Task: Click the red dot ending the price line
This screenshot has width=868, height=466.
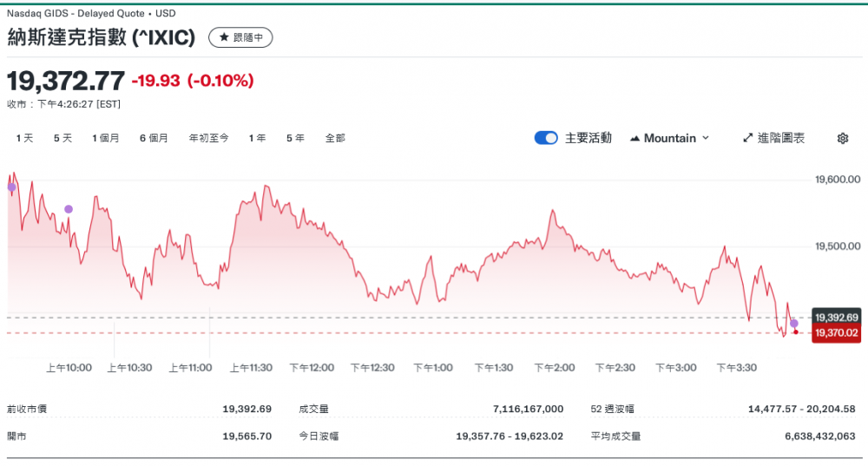Action: [796, 331]
